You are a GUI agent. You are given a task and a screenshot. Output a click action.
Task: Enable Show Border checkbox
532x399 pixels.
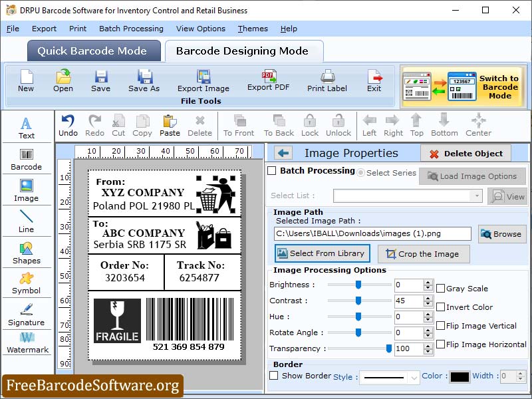(273, 376)
